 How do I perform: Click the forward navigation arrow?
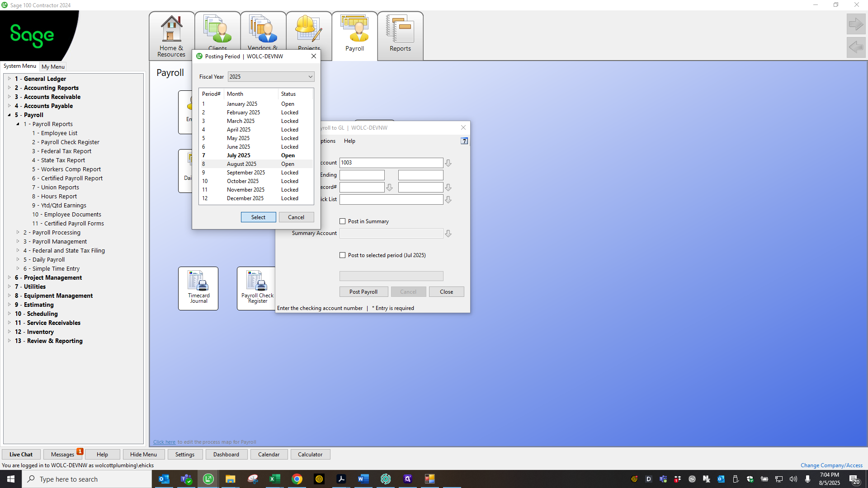pos(856,24)
